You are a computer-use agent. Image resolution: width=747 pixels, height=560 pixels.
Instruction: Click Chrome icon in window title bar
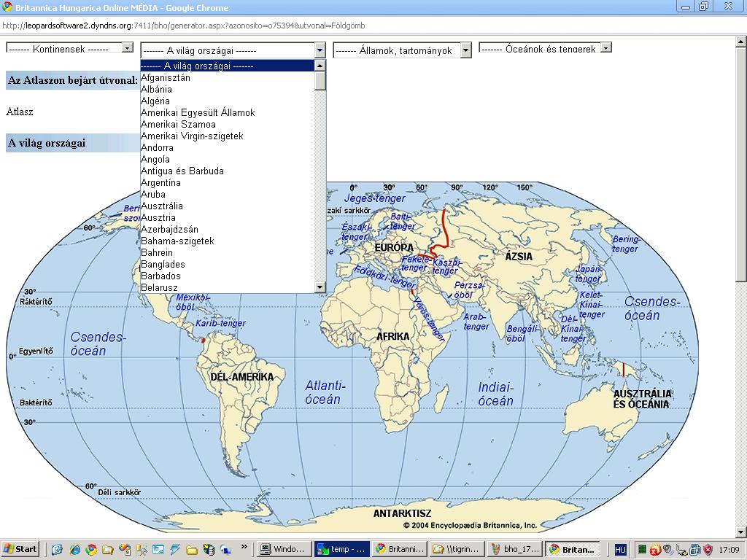point(7,7)
